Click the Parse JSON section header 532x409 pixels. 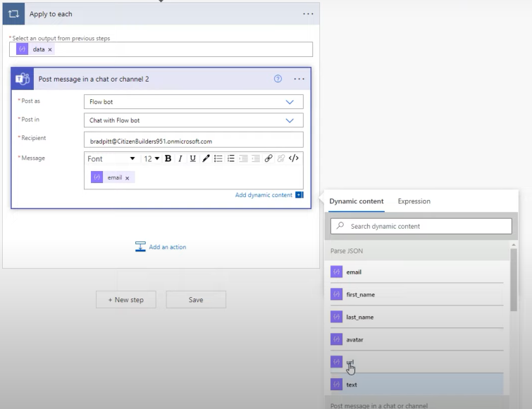click(x=417, y=251)
